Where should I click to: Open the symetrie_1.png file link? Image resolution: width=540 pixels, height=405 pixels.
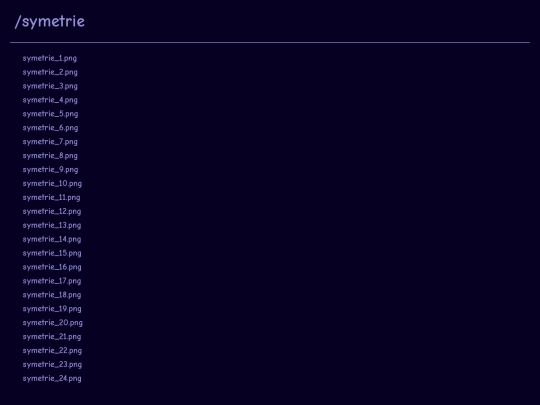[50, 58]
